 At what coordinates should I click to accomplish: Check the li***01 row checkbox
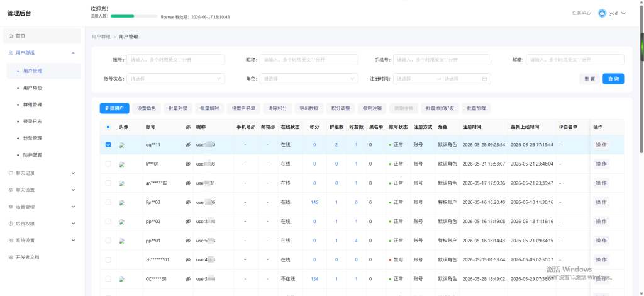pos(108,164)
